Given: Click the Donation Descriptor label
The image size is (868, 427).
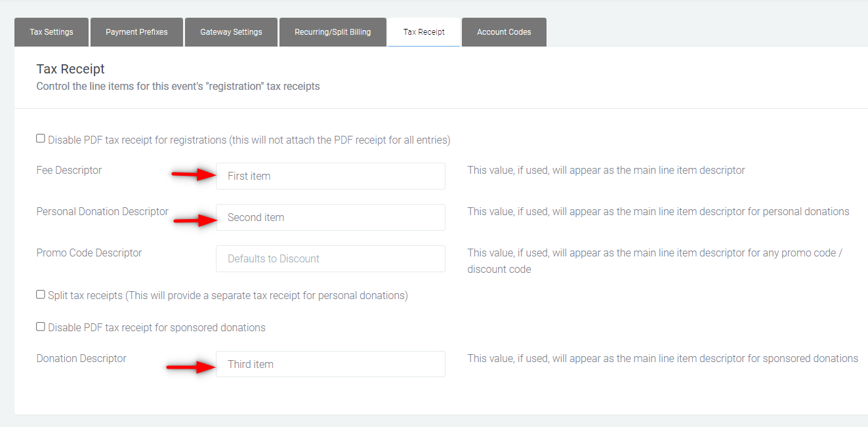Looking at the screenshot, I should (81, 358).
